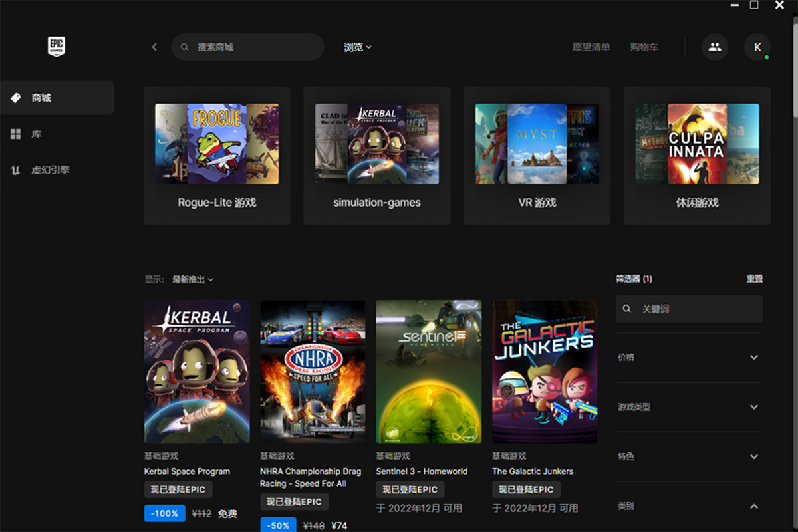This screenshot has height=532, width=798.
Task: Open the 浏览 browse dropdown
Action: coord(358,47)
